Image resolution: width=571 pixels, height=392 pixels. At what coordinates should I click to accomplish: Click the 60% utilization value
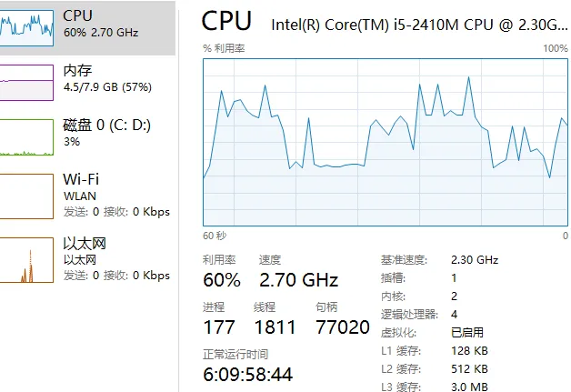coord(222,280)
